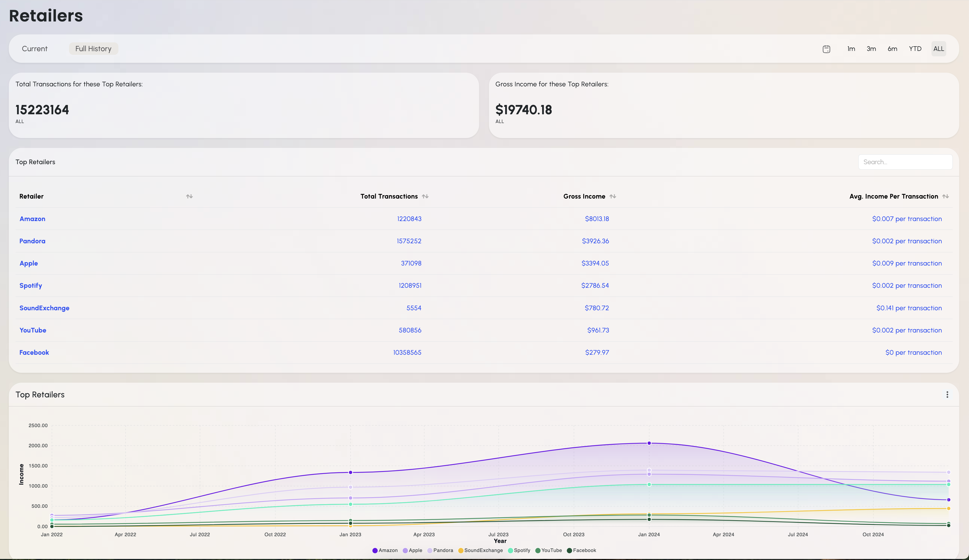Select the ALL time range
Screen dimensions: 969x560
(x=939, y=49)
